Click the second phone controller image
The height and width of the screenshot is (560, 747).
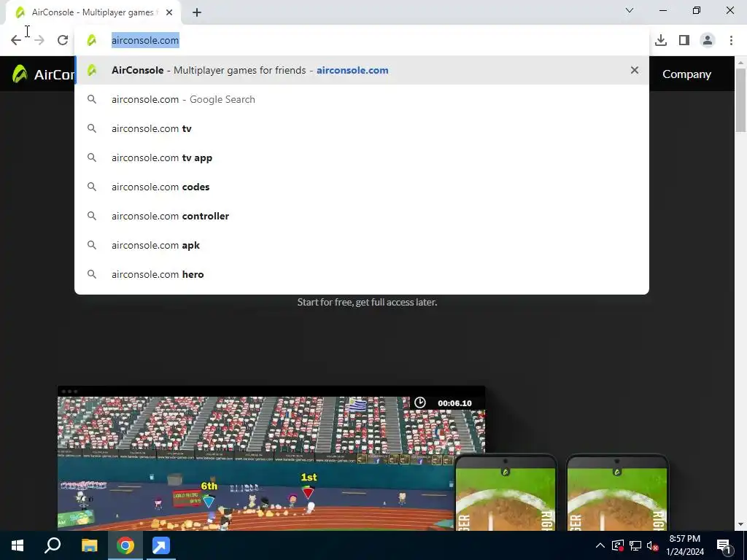(617, 493)
